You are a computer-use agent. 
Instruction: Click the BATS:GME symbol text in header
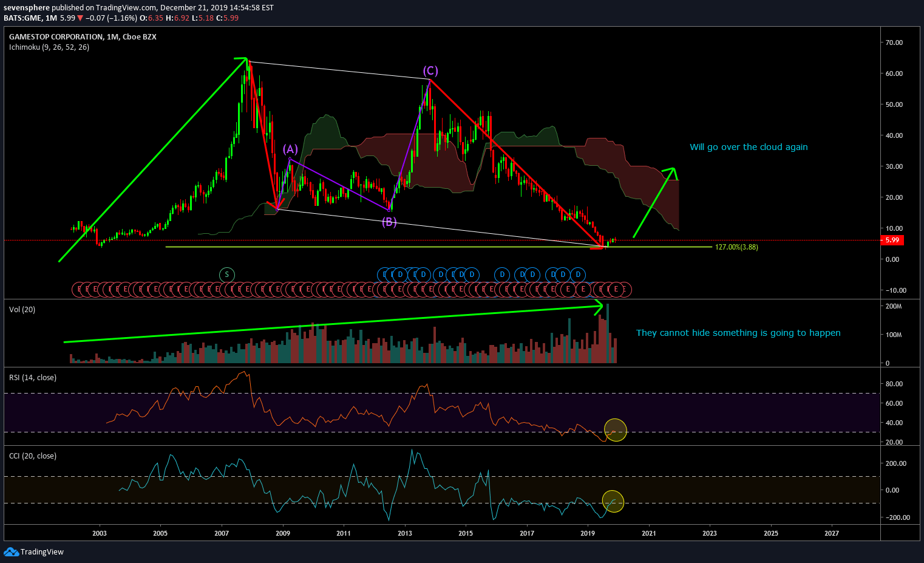click(22, 18)
